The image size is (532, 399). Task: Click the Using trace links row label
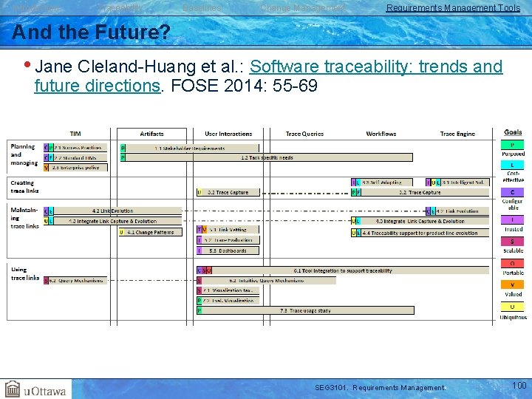pos(25,273)
